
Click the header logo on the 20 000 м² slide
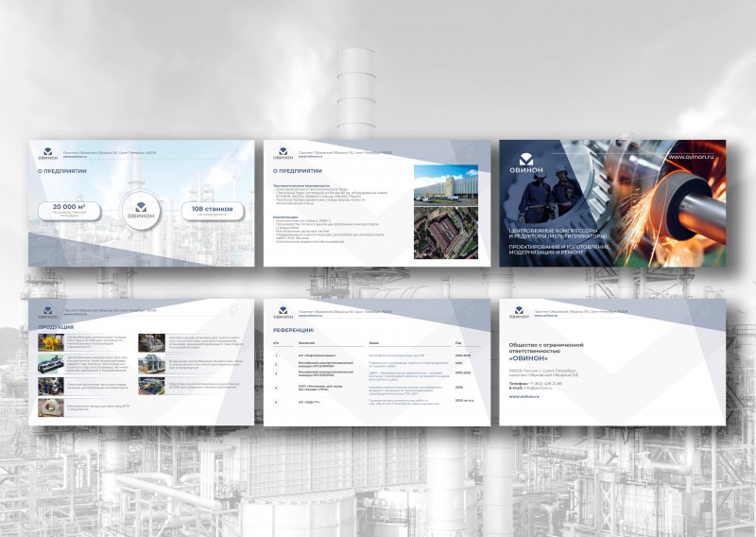tap(48, 154)
